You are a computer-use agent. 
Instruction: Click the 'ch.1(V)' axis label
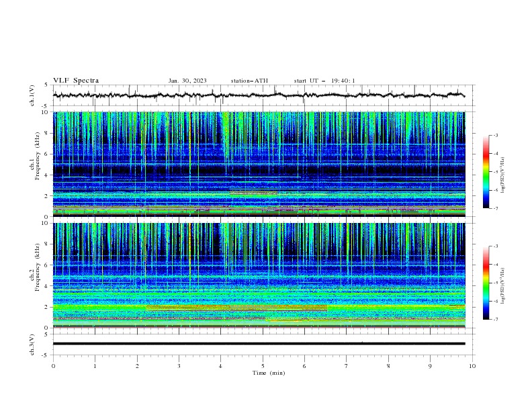click(32, 95)
